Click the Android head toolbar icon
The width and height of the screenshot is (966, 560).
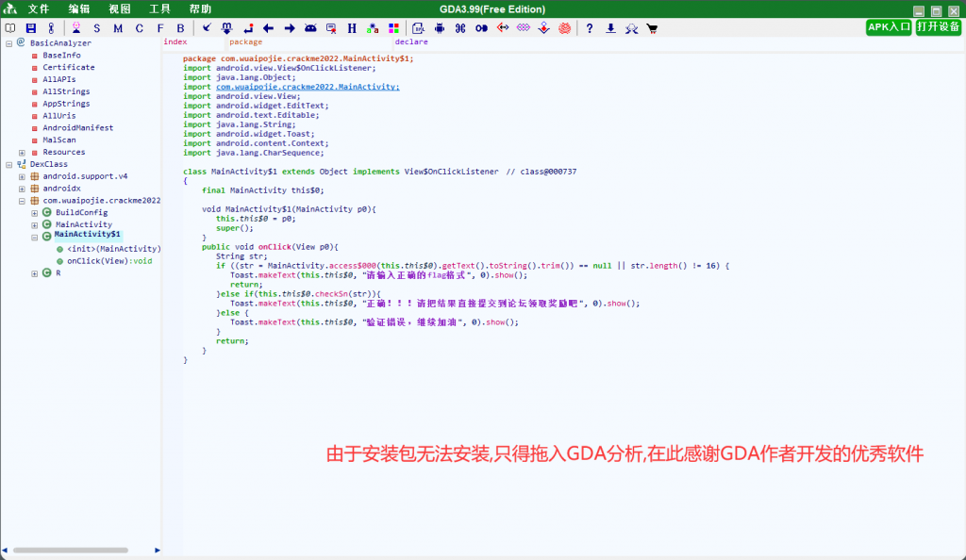(x=310, y=28)
